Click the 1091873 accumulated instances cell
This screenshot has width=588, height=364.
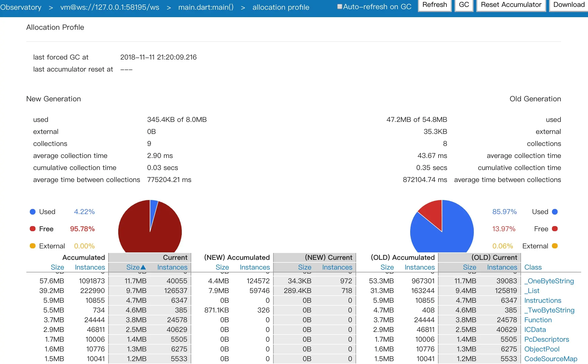pos(92,281)
